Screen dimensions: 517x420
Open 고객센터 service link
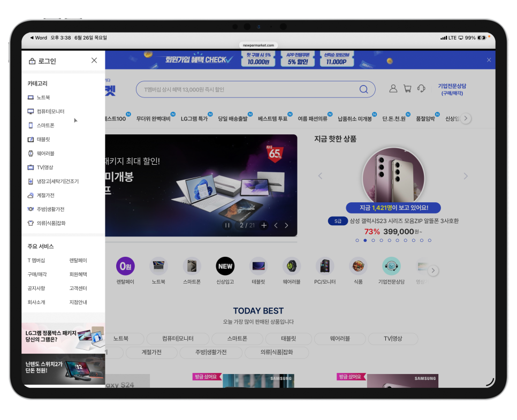coord(78,288)
